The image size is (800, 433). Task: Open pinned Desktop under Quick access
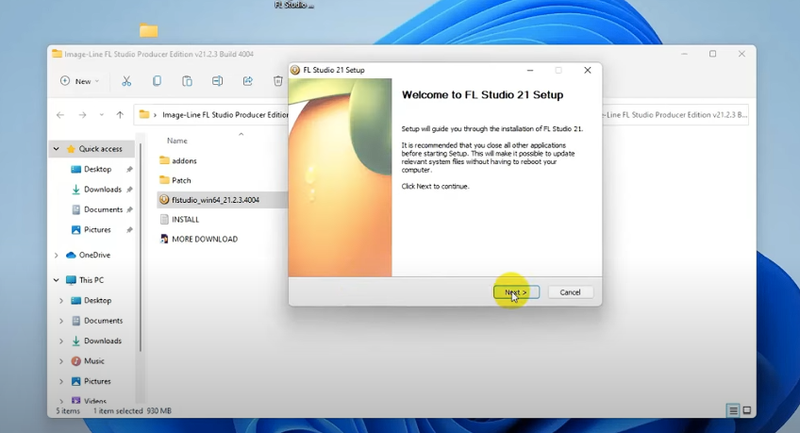[97, 169]
